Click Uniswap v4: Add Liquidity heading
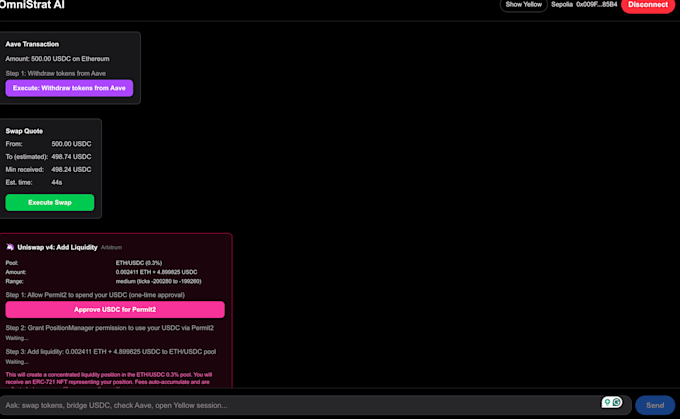 (57, 247)
